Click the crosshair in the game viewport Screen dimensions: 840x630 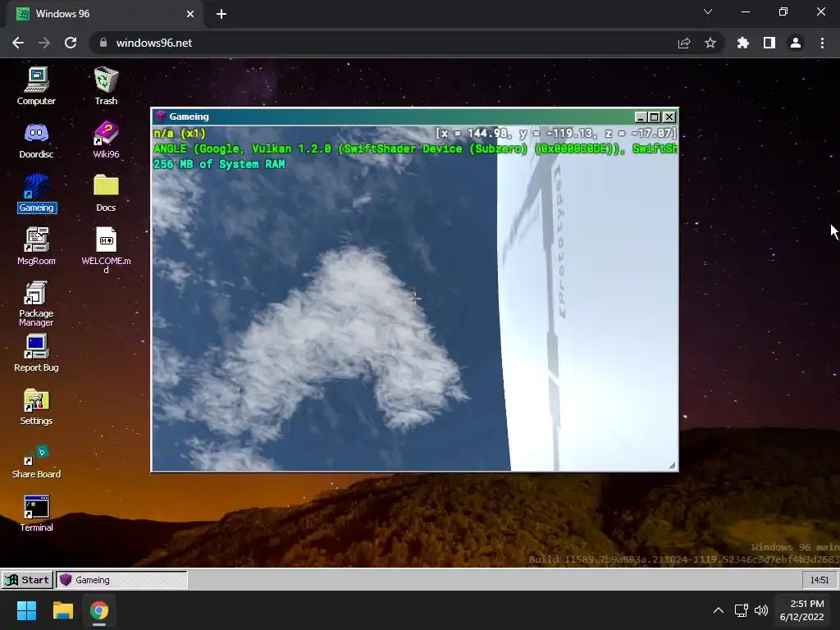click(415, 298)
